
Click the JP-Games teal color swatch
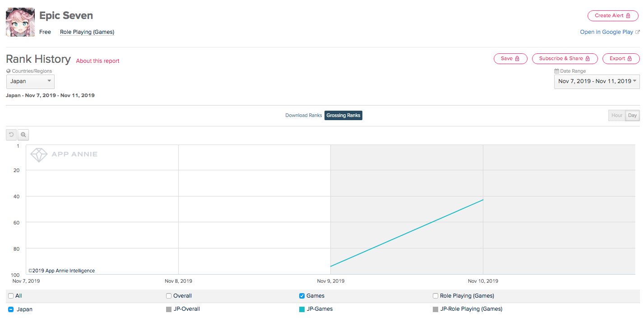[302, 309]
